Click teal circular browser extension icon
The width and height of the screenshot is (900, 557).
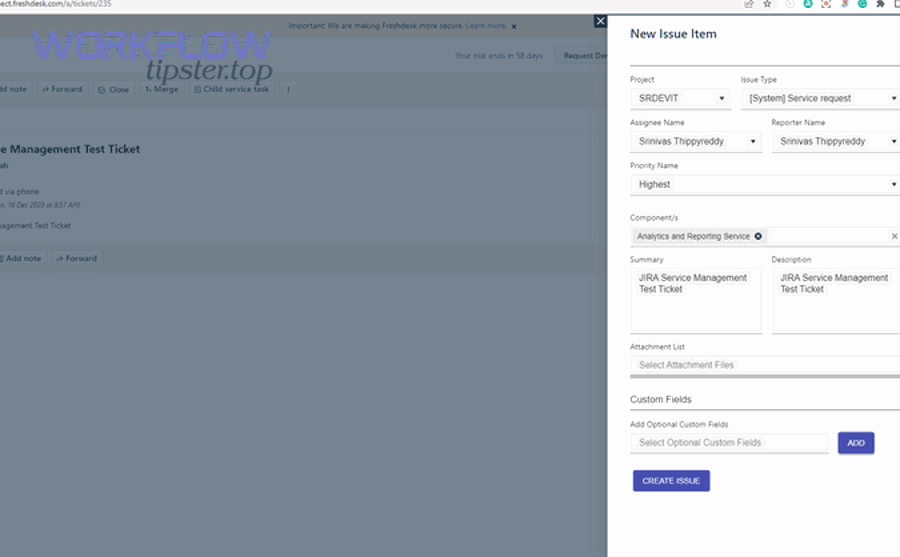click(808, 4)
